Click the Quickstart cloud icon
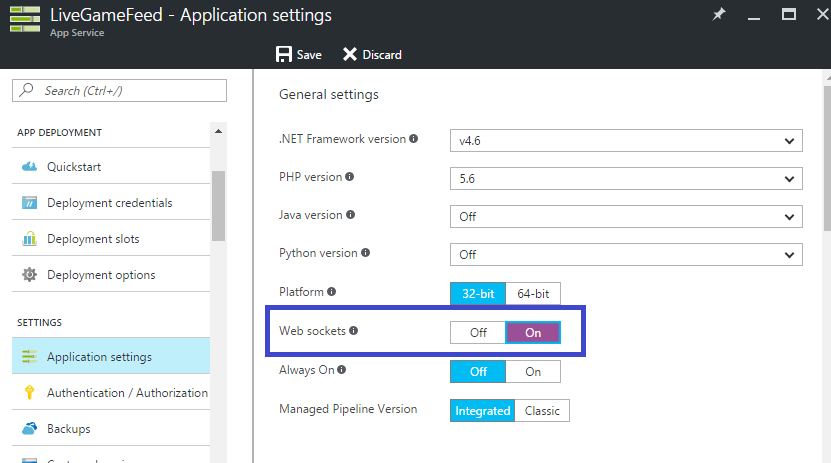 point(29,167)
